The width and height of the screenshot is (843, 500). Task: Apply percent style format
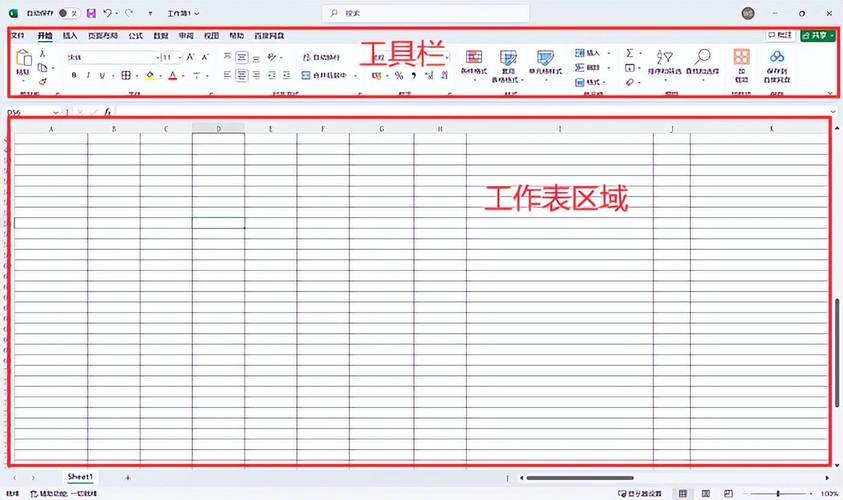tap(399, 76)
